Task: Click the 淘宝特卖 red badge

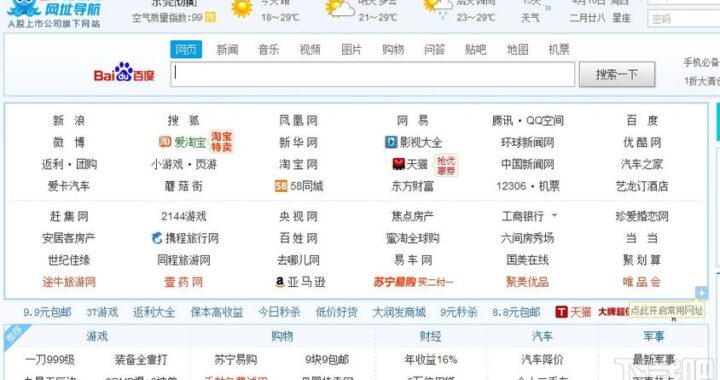Action: pos(221,142)
